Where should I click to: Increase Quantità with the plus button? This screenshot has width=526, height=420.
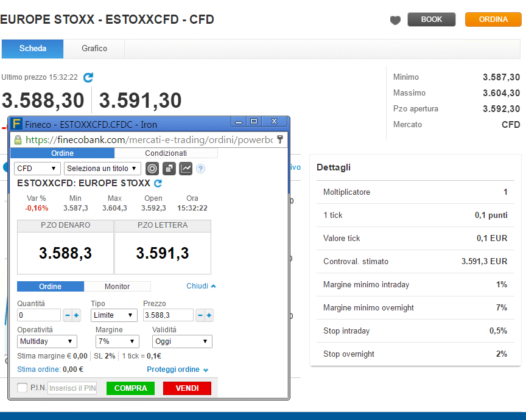click(77, 315)
